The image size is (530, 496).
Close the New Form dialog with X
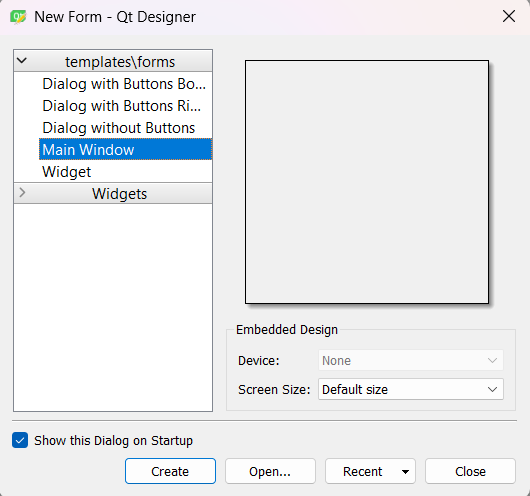click(509, 16)
